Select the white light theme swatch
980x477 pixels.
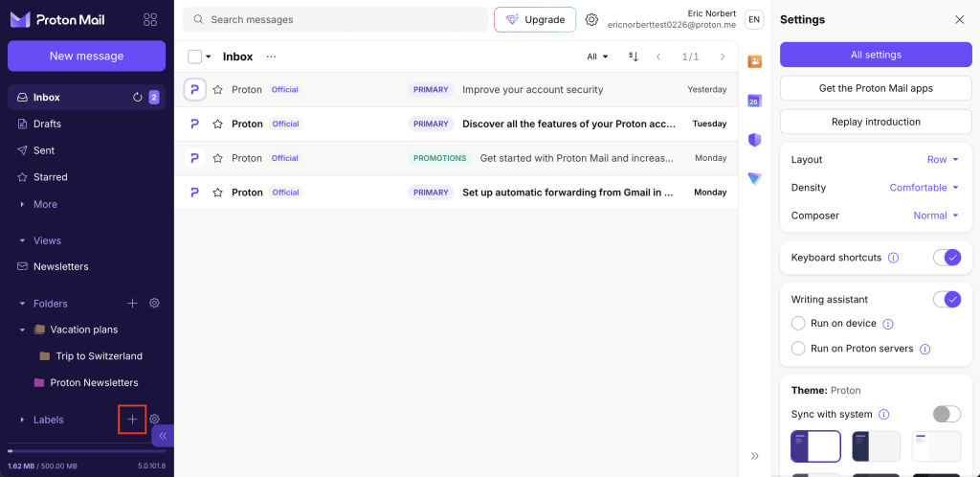coord(936,445)
